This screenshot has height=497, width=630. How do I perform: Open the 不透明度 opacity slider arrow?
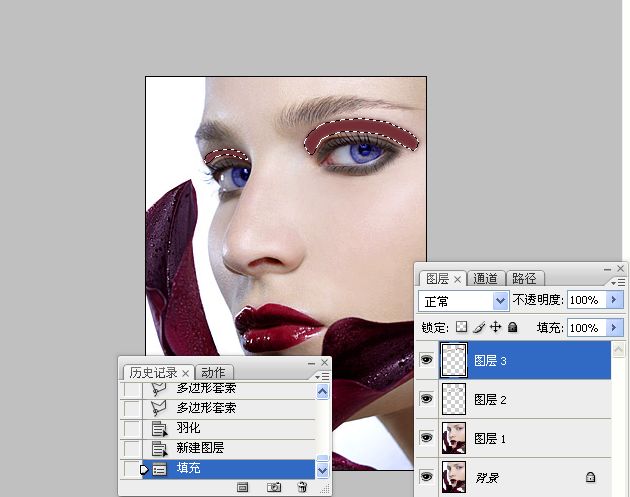pos(614,300)
